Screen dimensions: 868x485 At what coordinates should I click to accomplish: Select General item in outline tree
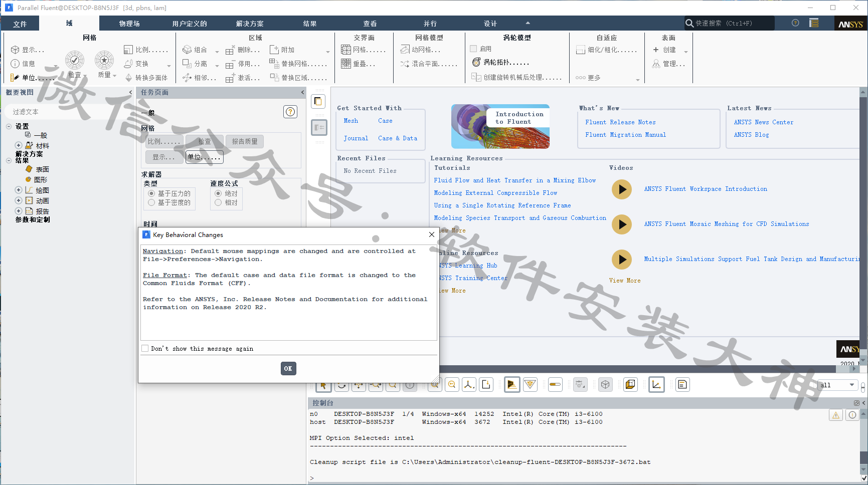[x=41, y=135]
